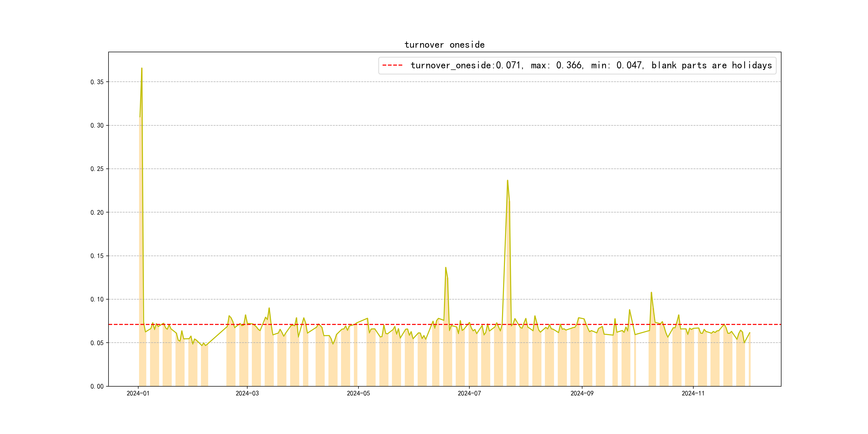Screen dimensions: 868x434
Task: Click the red dashed legend line sample
Action: [x=392, y=65]
